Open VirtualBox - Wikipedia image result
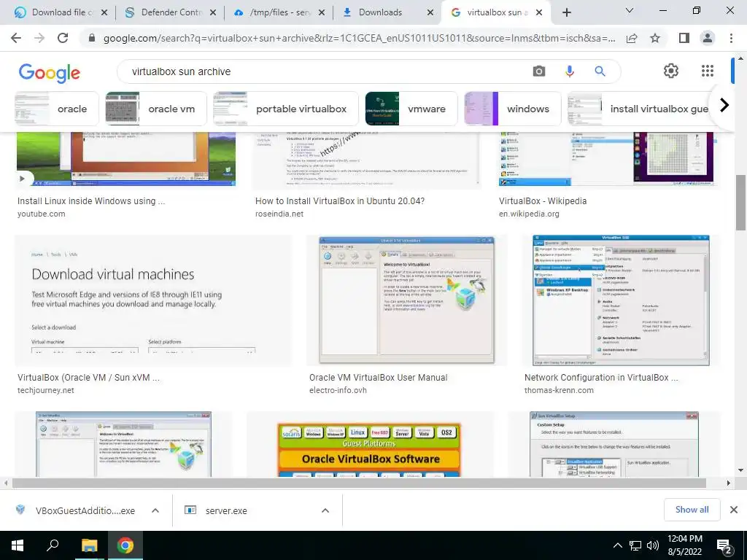 [606, 159]
